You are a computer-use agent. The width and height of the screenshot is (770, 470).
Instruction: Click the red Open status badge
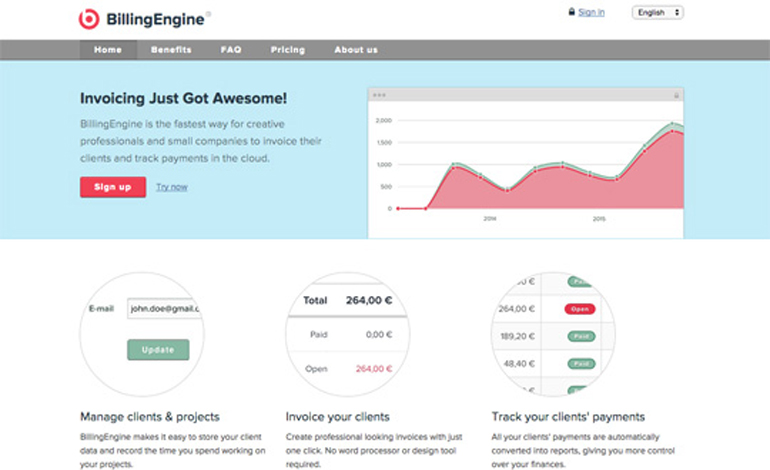pos(580,309)
